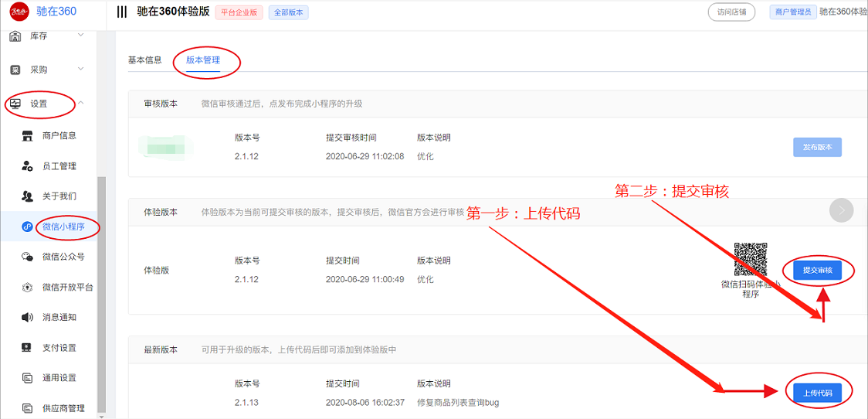The width and height of the screenshot is (868, 419).
Task: Open 消息通知 in the sidebar
Action: point(59,318)
